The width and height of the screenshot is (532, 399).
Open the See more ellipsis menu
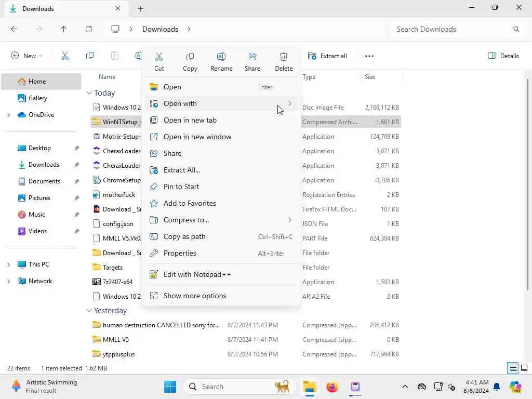369,56
